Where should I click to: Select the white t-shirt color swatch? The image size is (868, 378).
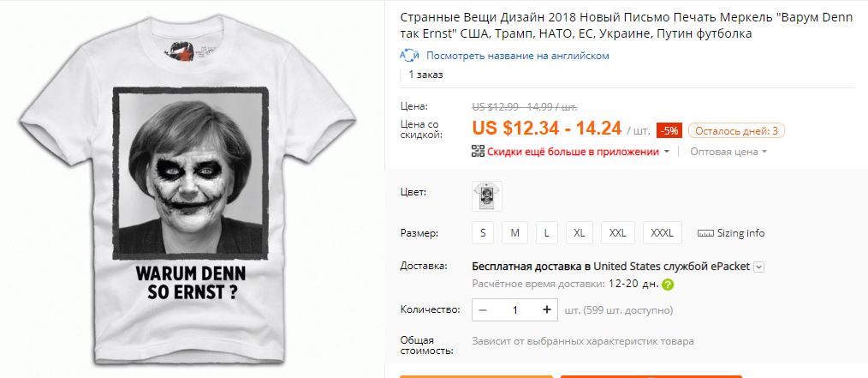[x=487, y=196]
